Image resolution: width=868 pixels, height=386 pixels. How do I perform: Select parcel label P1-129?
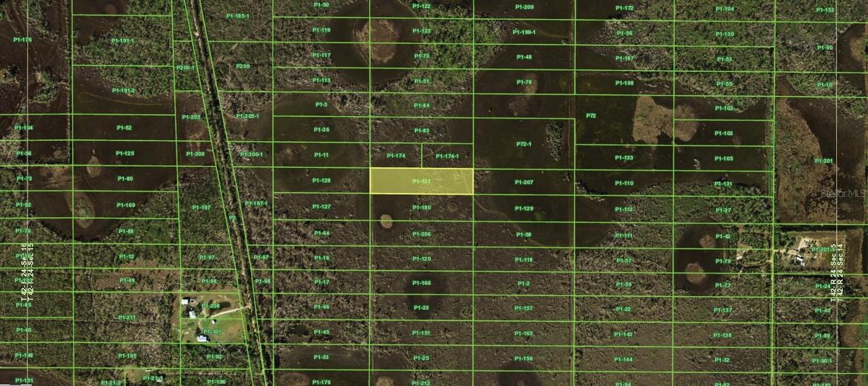524,208
